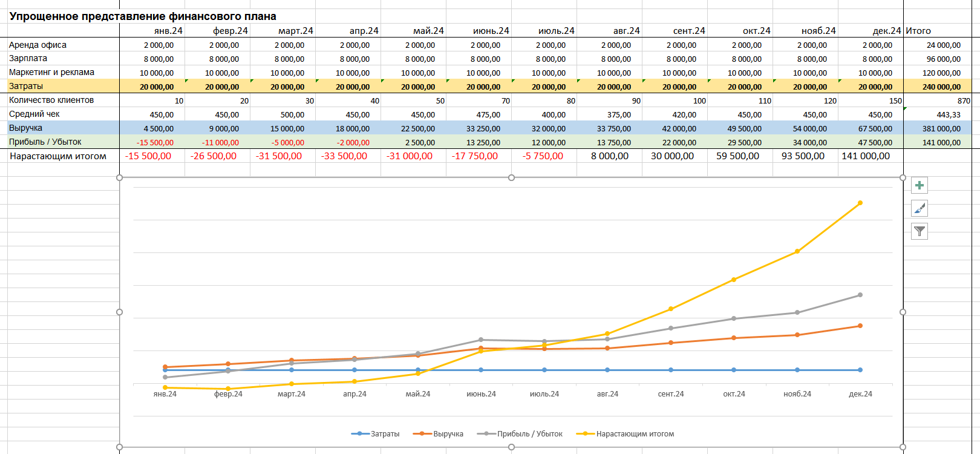Open Chart Elements plus button
Image resolution: width=980 pixels, height=454 pixels.
tap(919, 185)
